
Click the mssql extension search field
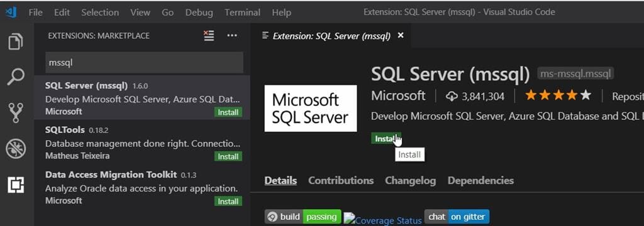[144, 63]
